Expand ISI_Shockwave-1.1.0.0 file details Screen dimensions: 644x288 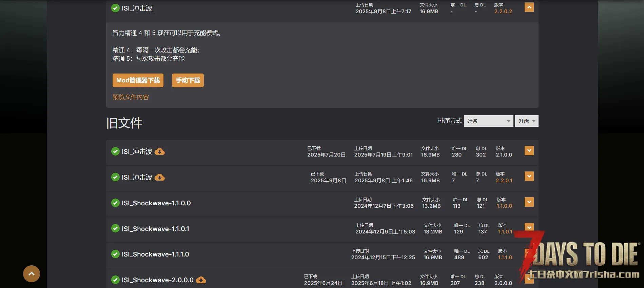pyautogui.click(x=529, y=202)
